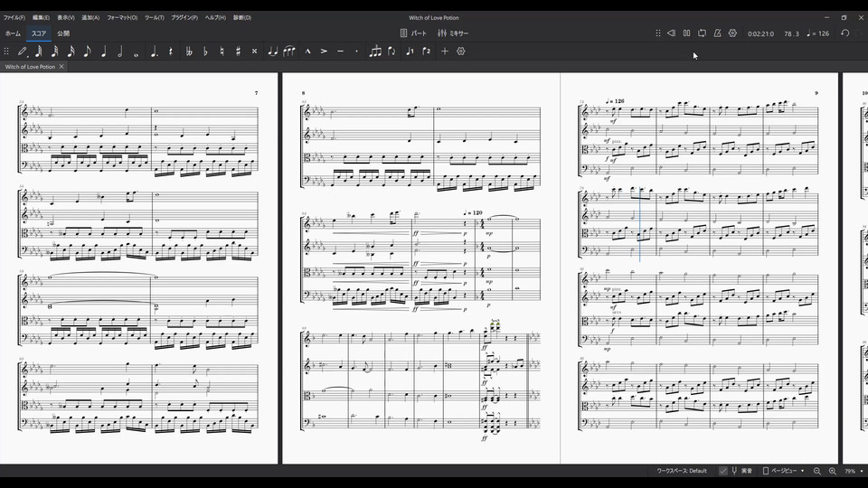Select 32nd note duration

(x=54, y=52)
